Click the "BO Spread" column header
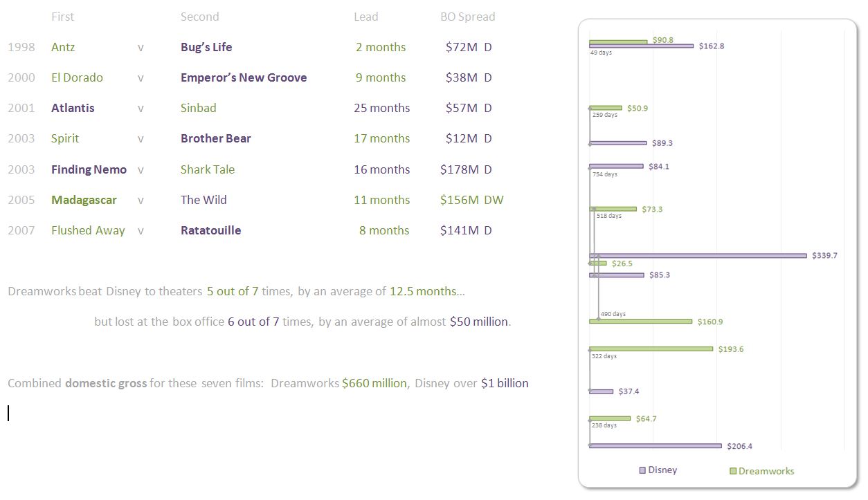The height and width of the screenshot is (500, 868). tap(467, 17)
